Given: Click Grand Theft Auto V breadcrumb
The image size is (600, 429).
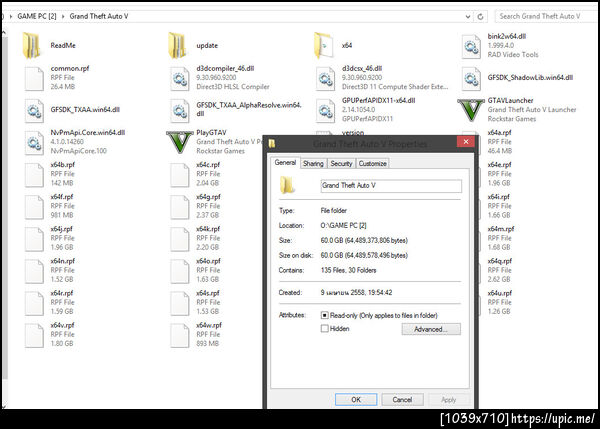Looking at the screenshot, I should point(99,16).
